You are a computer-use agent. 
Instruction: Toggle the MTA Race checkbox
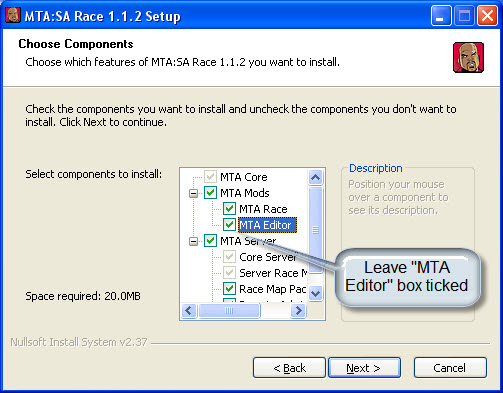(229, 209)
